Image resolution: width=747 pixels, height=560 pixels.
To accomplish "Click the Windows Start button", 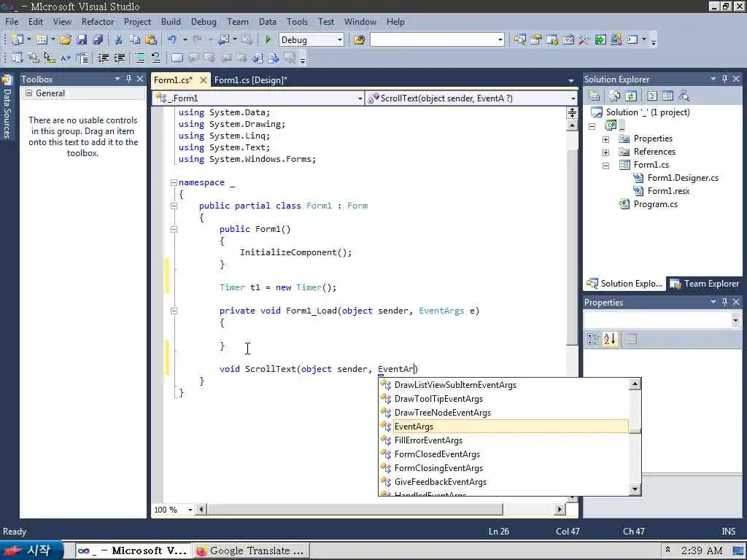I will coord(31,551).
